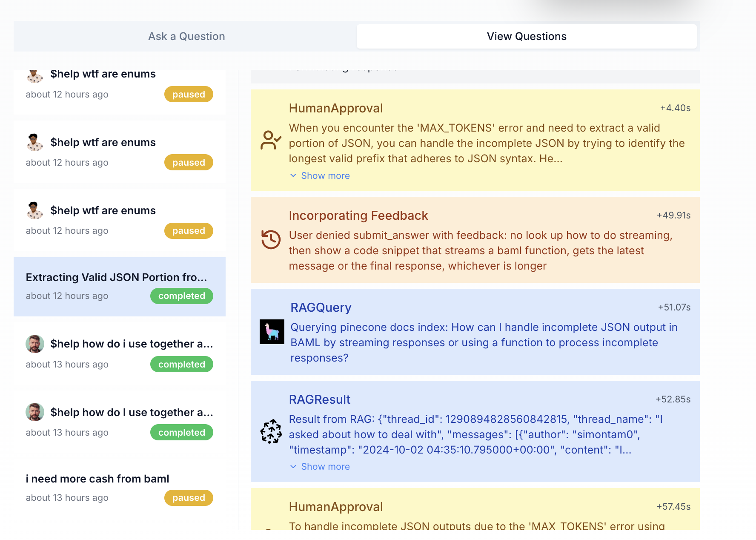
Task: Click avatar on third 'wtf are enums' question
Action: 35,210
